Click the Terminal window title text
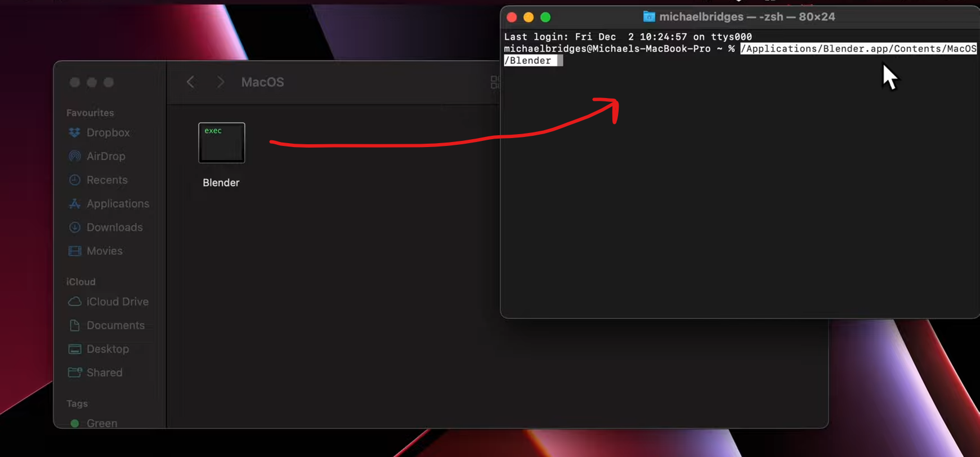The height and width of the screenshot is (457, 980). tap(747, 17)
